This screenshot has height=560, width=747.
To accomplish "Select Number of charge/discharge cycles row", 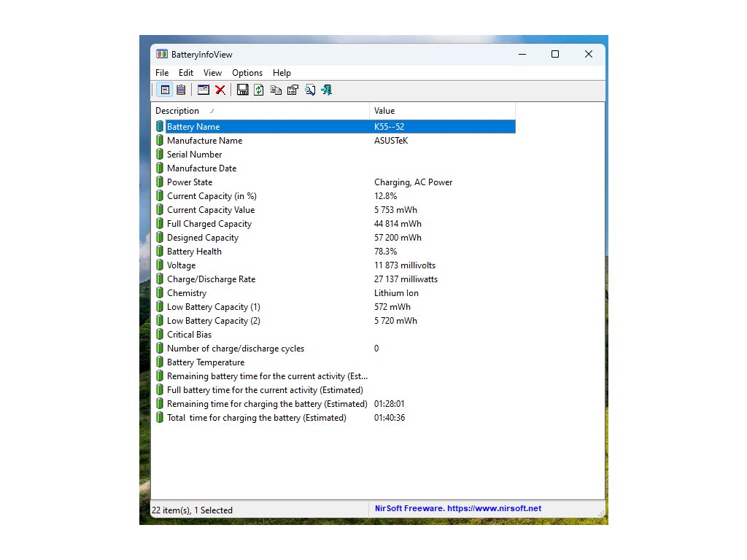I will click(336, 349).
